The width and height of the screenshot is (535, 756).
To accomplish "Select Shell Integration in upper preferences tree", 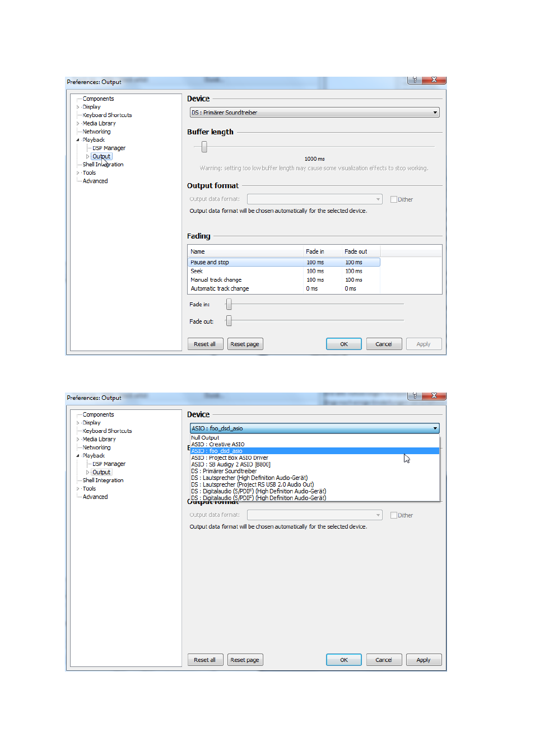I will (x=103, y=165).
